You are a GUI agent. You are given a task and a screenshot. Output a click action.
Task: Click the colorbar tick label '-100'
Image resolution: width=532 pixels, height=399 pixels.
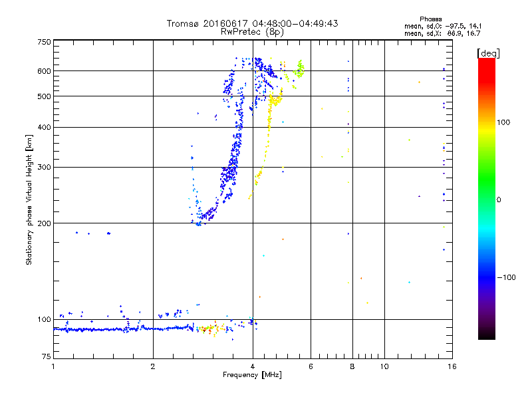coord(506,277)
